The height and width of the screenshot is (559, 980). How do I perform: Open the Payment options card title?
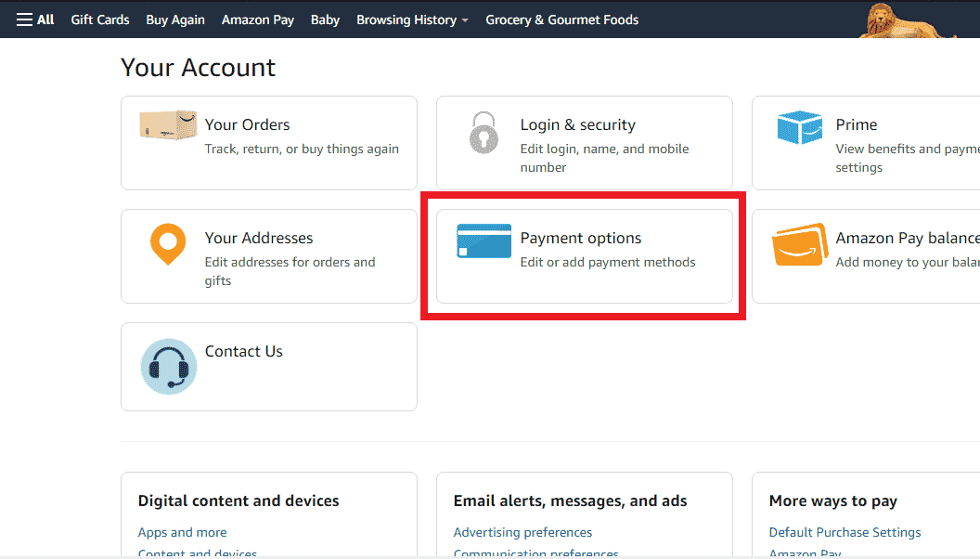click(x=581, y=238)
